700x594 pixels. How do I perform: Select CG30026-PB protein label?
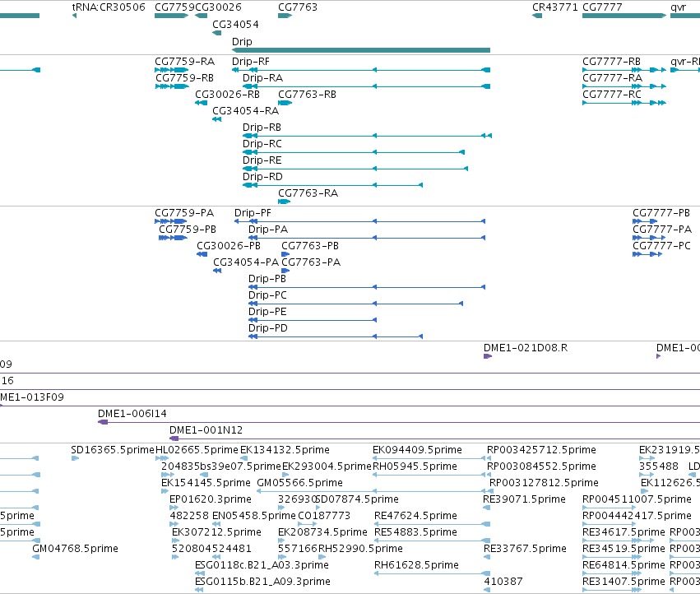tap(229, 246)
